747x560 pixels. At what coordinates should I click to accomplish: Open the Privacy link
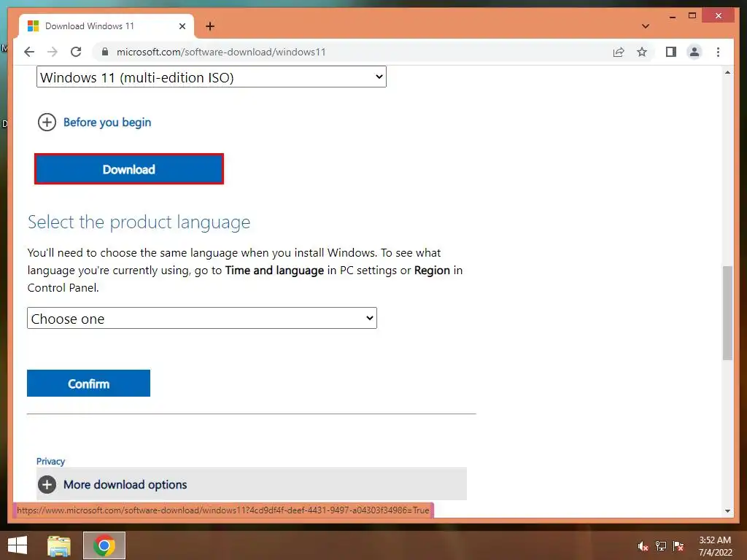(50, 461)
